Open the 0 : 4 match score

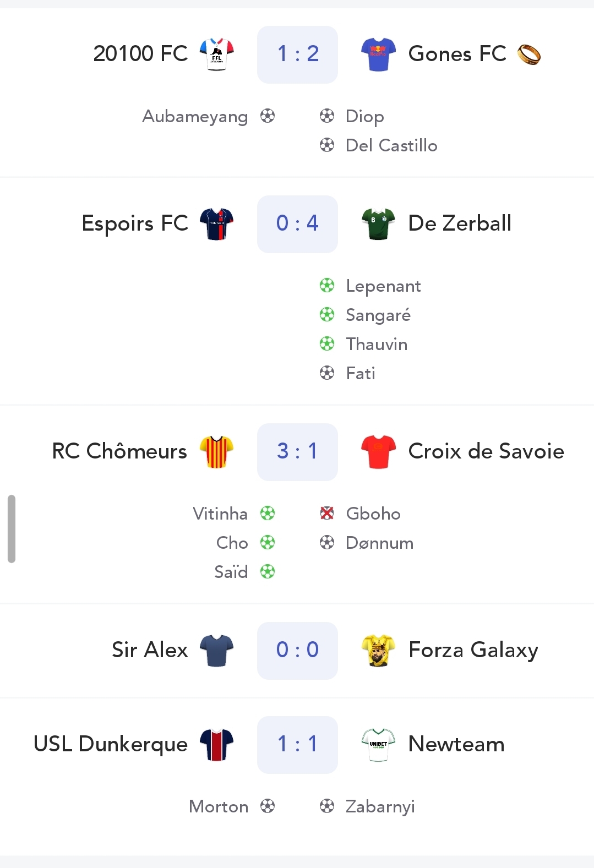pos(297,224)
